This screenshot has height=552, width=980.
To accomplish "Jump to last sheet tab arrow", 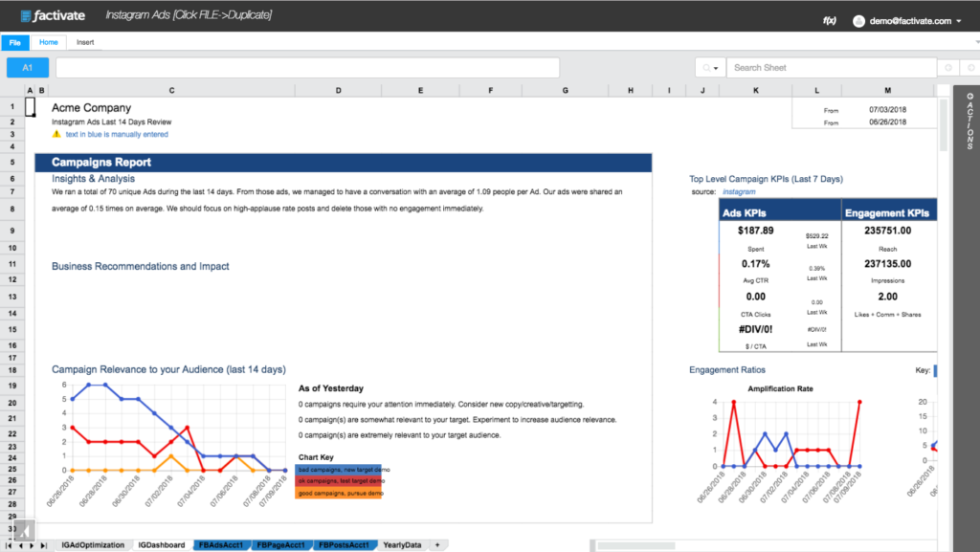I will pos(44,545).
